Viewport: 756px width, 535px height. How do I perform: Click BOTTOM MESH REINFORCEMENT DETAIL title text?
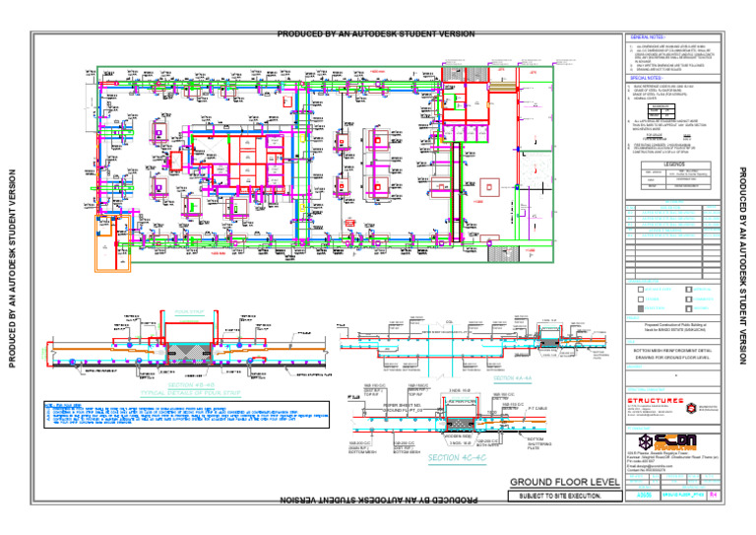[673, 351]
